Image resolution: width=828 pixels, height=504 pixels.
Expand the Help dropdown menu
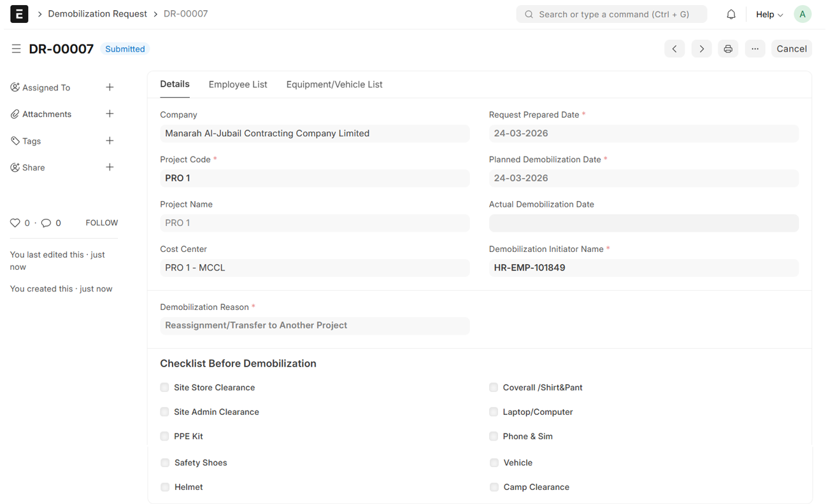point(769,14)
